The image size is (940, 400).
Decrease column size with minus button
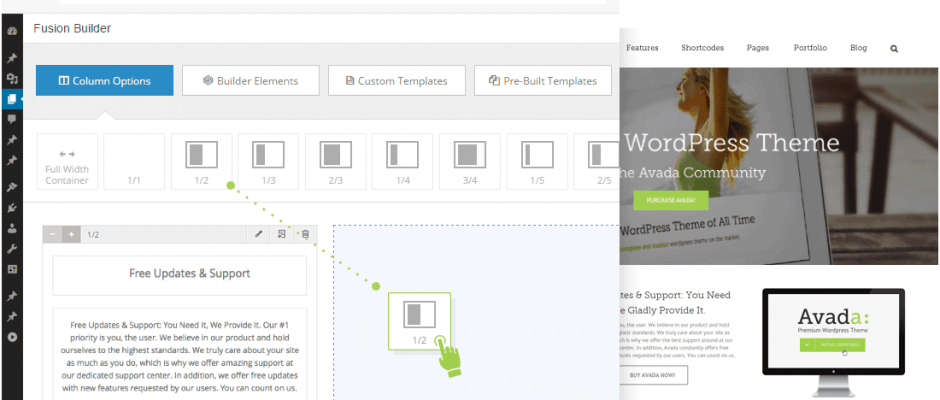pos(52,234)
